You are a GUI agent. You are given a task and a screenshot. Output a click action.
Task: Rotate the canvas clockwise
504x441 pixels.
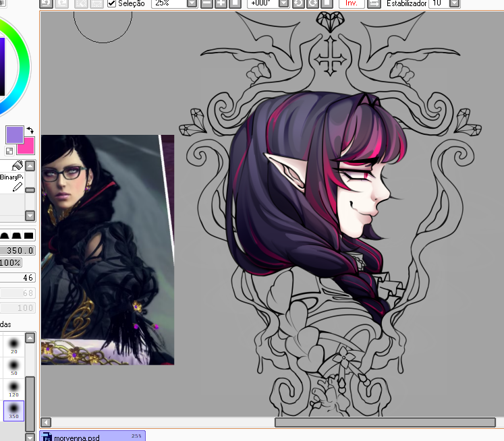313,3
